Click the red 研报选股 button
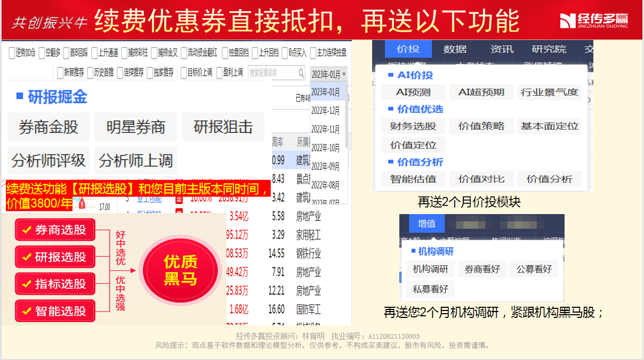The width and height of the screenshot is (644, 360). [55, 257]
